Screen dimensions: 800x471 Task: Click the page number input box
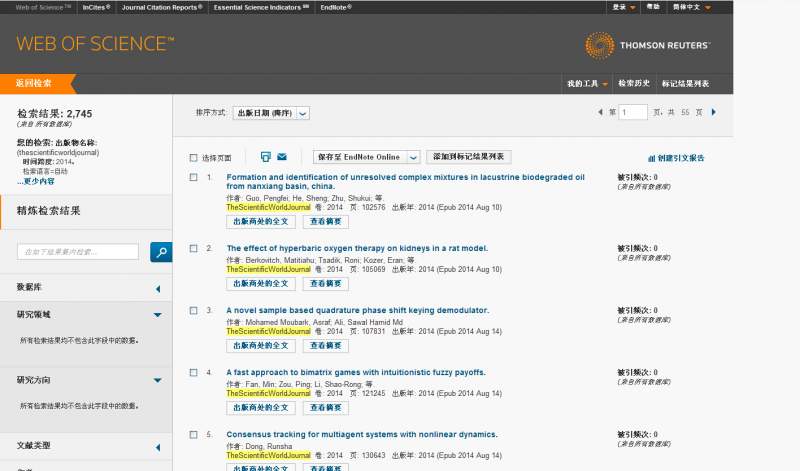tap(633, 112)
